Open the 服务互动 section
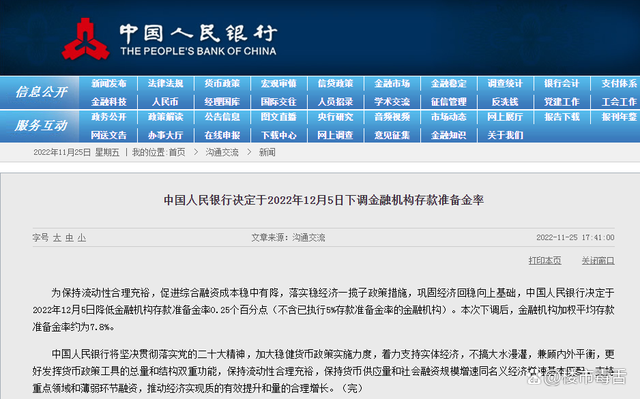640x399 pixels. click(x=41, y=126)
